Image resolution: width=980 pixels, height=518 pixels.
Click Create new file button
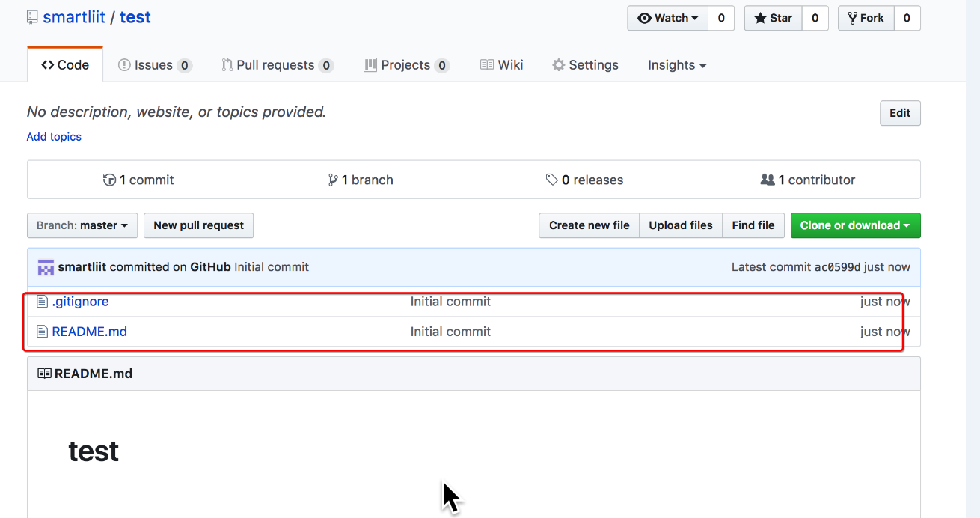[589, 225]
